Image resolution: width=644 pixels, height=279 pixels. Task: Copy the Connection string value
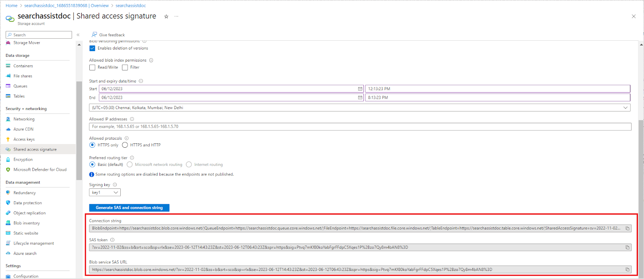(627, 228)
